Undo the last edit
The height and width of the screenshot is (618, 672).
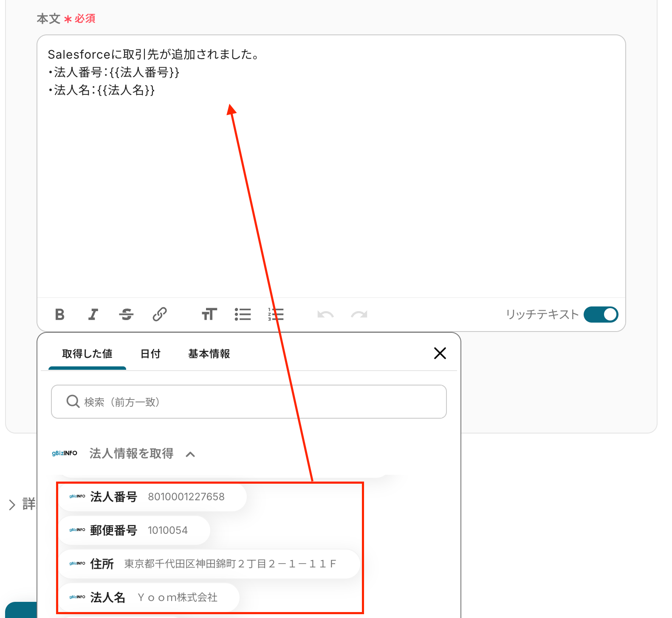[325, 315]
